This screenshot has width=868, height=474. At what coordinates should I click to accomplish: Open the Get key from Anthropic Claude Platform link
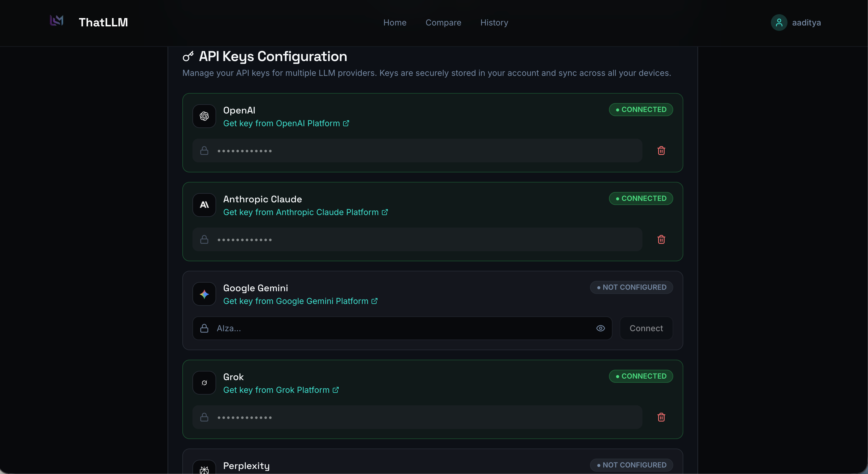coord(305,212)
